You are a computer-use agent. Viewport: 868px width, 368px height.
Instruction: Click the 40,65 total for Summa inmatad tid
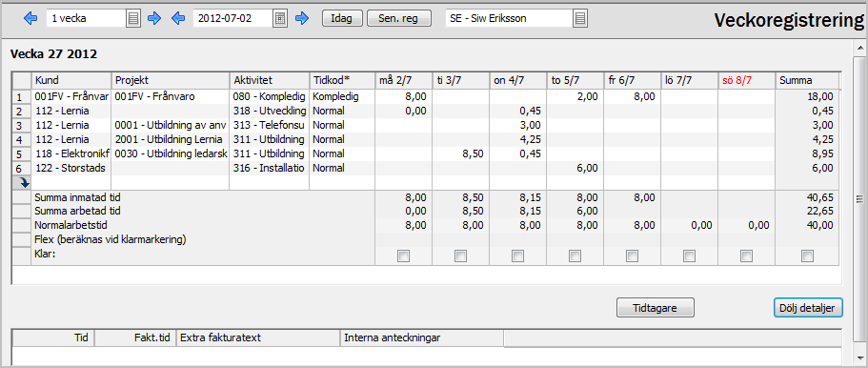[x=807, y=196]
